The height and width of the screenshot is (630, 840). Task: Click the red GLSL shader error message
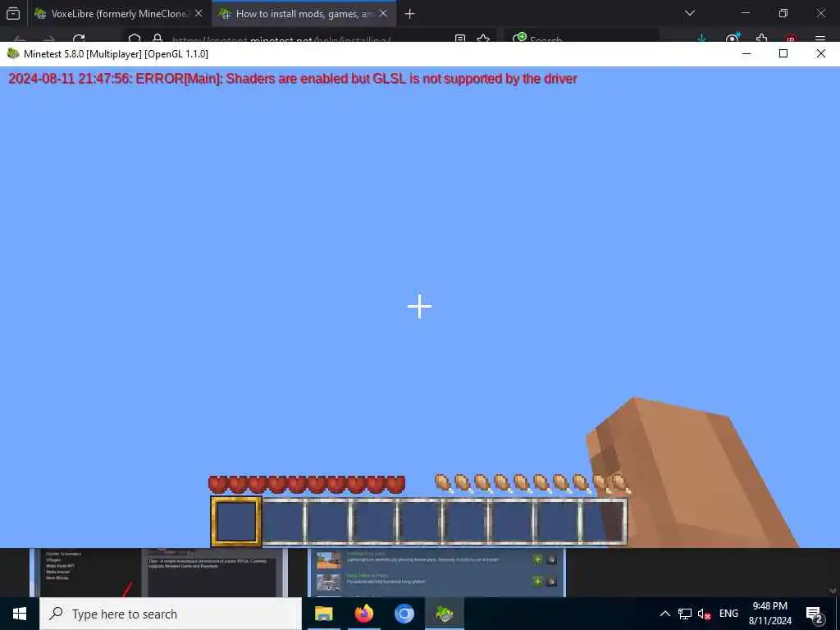(293, 79)
